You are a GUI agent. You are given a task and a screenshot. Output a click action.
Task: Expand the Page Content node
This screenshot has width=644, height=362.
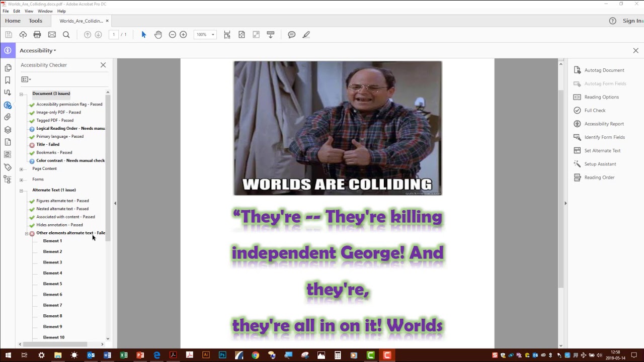click(x=21, y=169)
